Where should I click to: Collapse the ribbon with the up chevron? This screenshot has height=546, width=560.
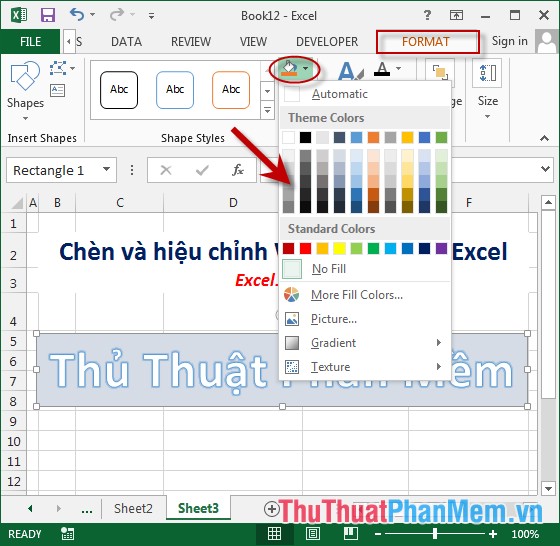pos(544,138)
